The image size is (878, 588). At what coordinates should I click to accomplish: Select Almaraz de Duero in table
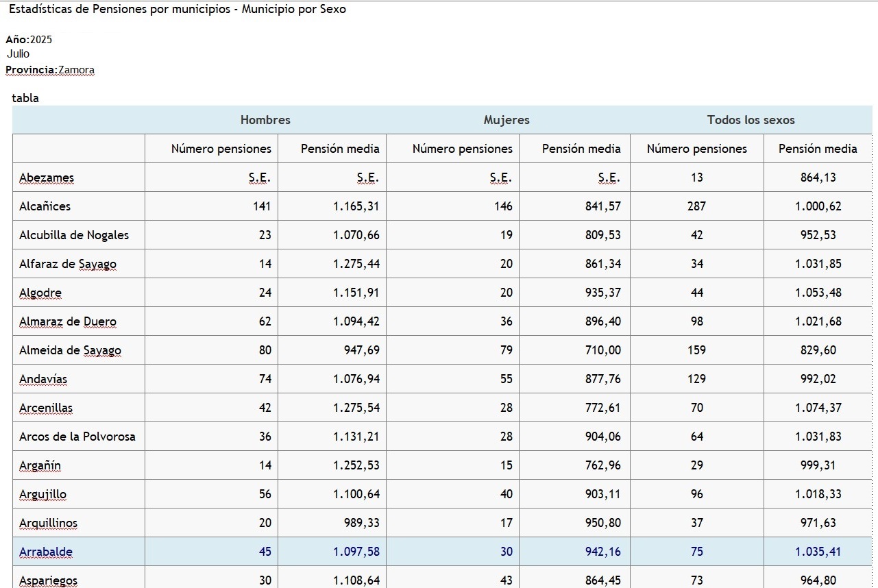point(68,321)
